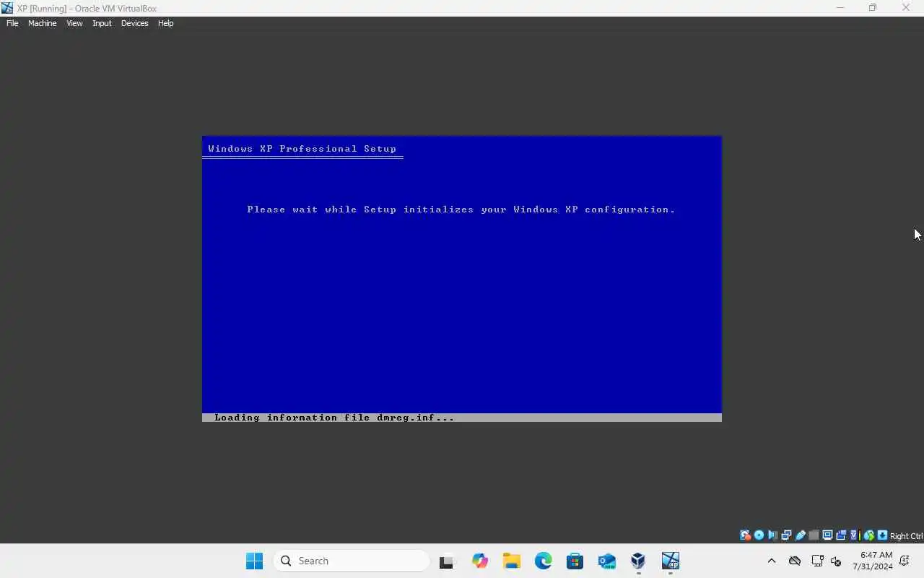
Task: Click the 'Loading information file dmreg.inf...' status line
Action: coord(334,418)
